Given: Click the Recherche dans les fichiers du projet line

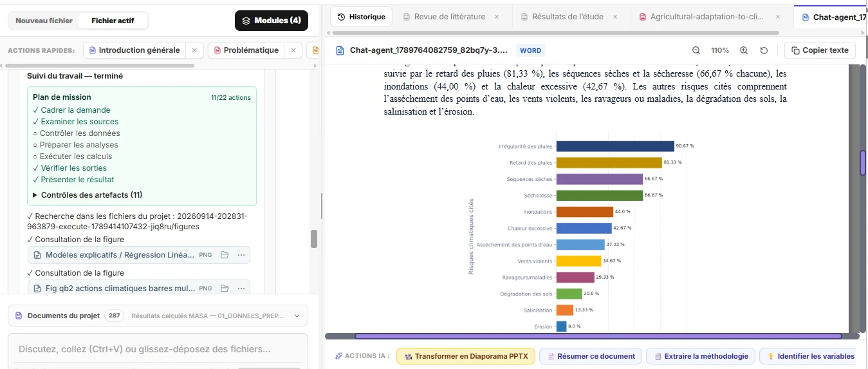Looking at the screenshot, I should tap(137, 222).
